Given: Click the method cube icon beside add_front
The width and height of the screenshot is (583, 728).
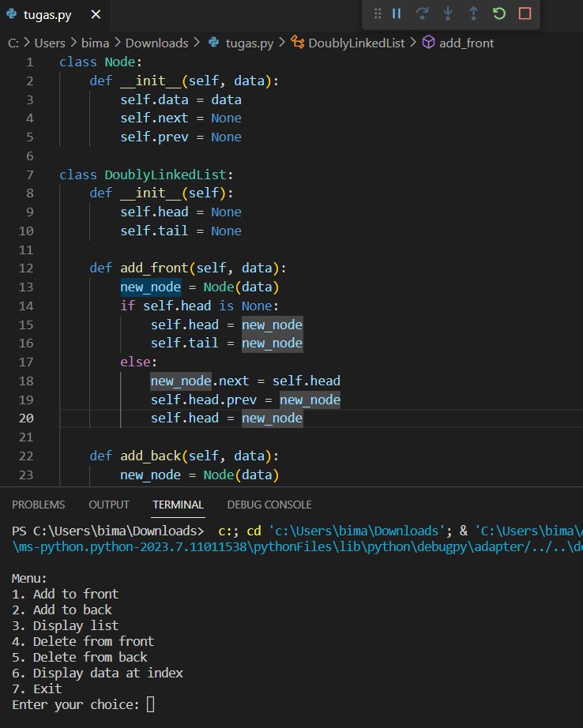Looking at the screenshot, I should click(428, 43).
